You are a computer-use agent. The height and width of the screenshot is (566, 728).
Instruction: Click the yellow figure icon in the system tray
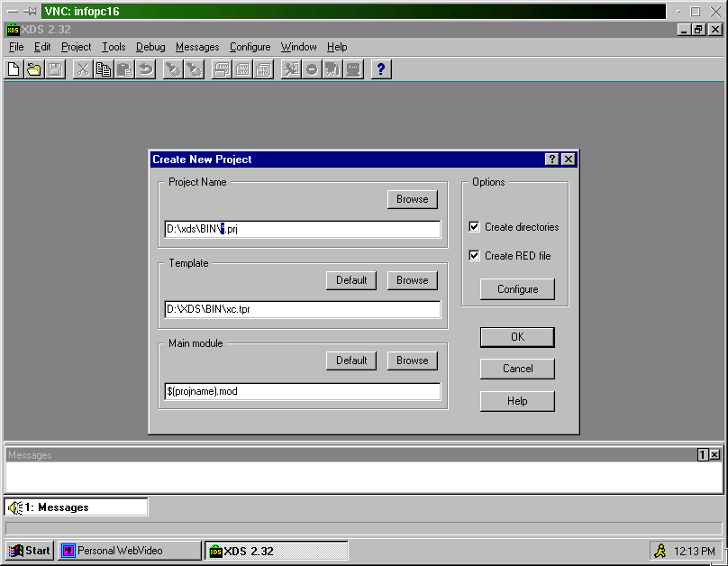pos(660,552)
